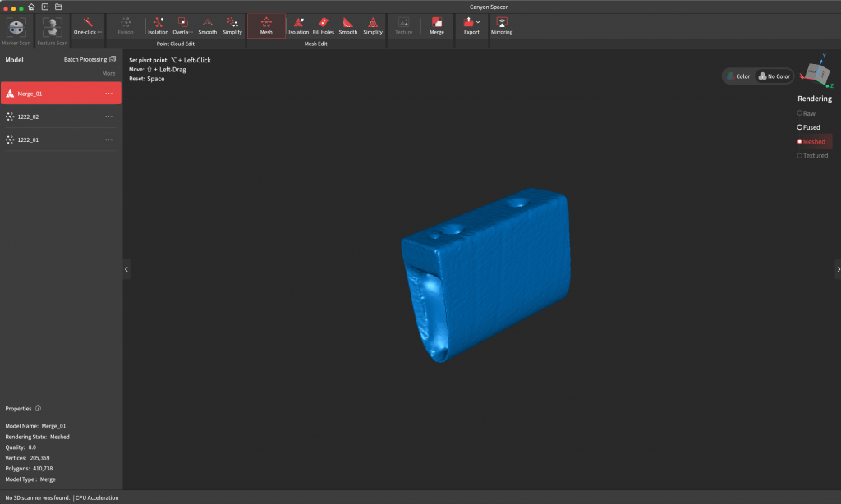Switch model display to Color
Viewport: 841px width, 504px height.
pos(738,76)
